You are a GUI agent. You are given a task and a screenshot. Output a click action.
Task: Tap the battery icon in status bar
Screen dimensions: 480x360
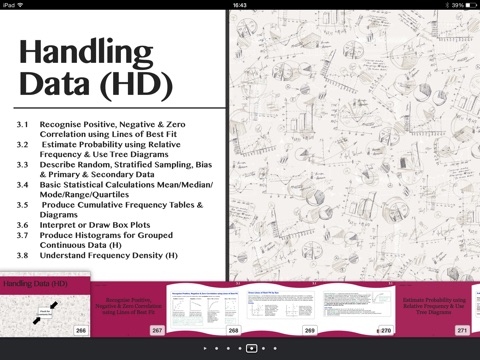point(472,5)
